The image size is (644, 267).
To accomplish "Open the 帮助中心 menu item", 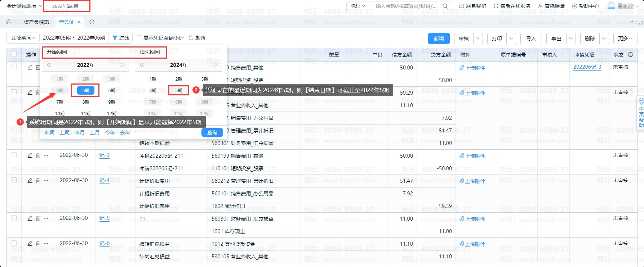I will (586, 6).
